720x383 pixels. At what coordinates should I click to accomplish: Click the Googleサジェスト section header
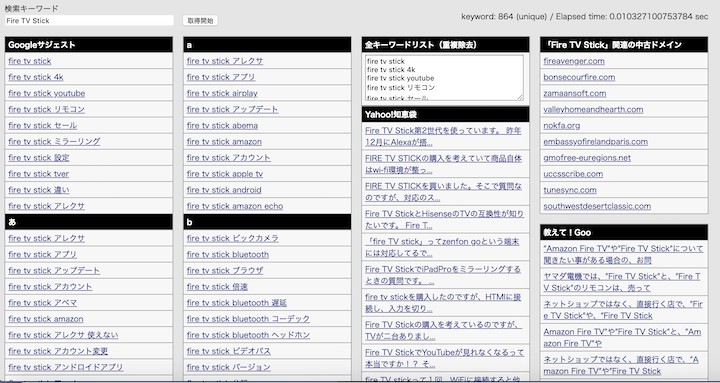(89, 45)
